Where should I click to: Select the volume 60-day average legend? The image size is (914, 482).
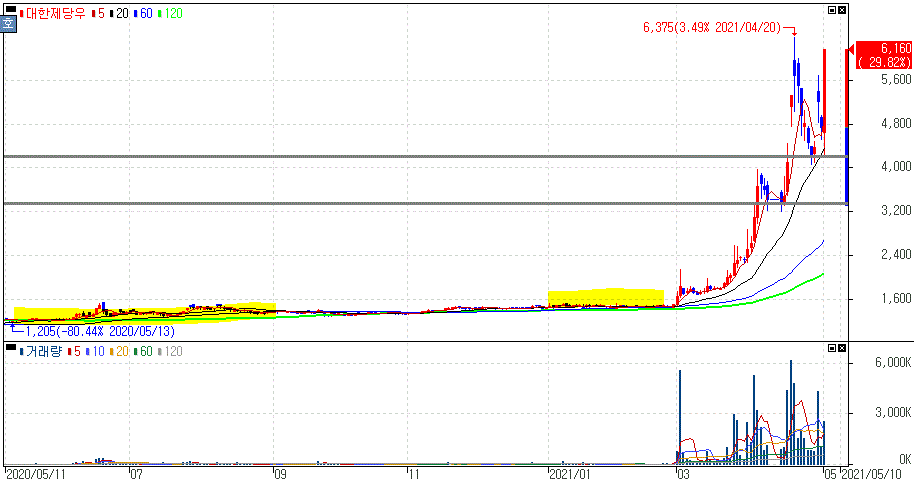click(x=143, y=351)
